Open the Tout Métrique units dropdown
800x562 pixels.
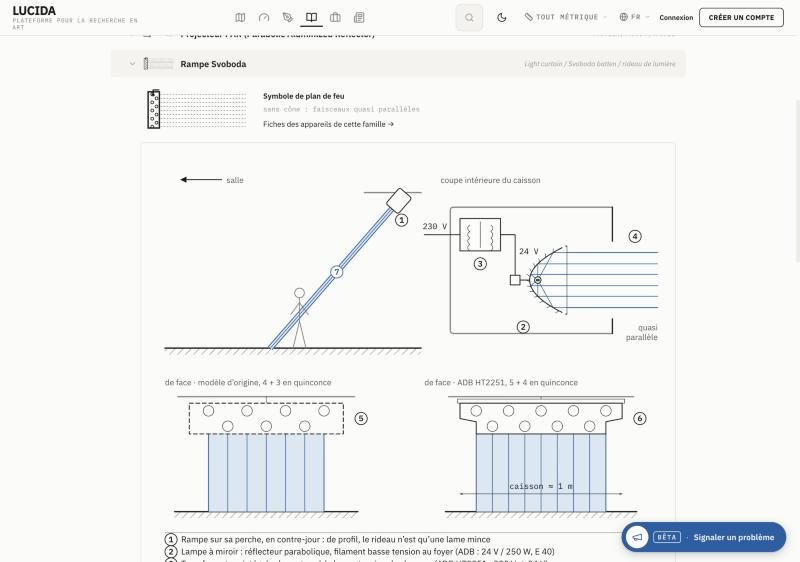point(565,17)
